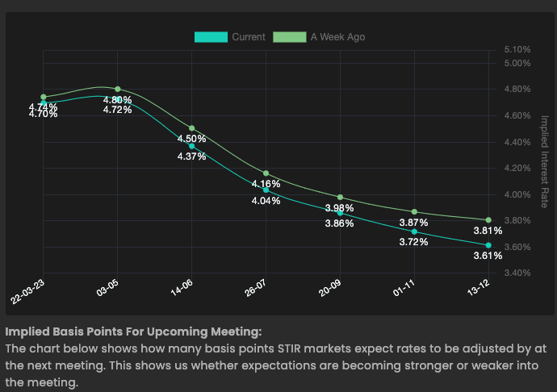Select the Current data point at 13-12
The width and height of the screenshot is (557, 392).
click(488, 245)
